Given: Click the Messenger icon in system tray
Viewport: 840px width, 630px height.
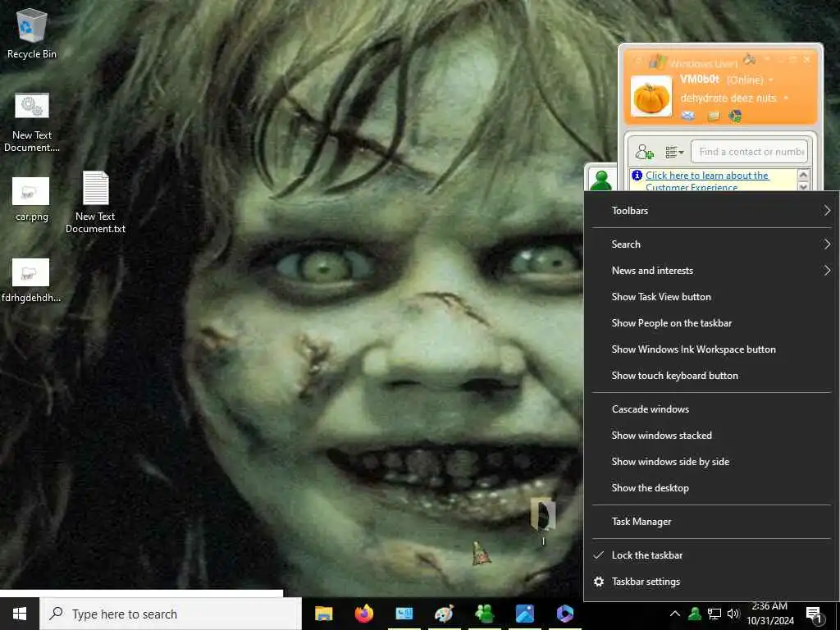Looking at the screenshot, I should coord(695,614).
